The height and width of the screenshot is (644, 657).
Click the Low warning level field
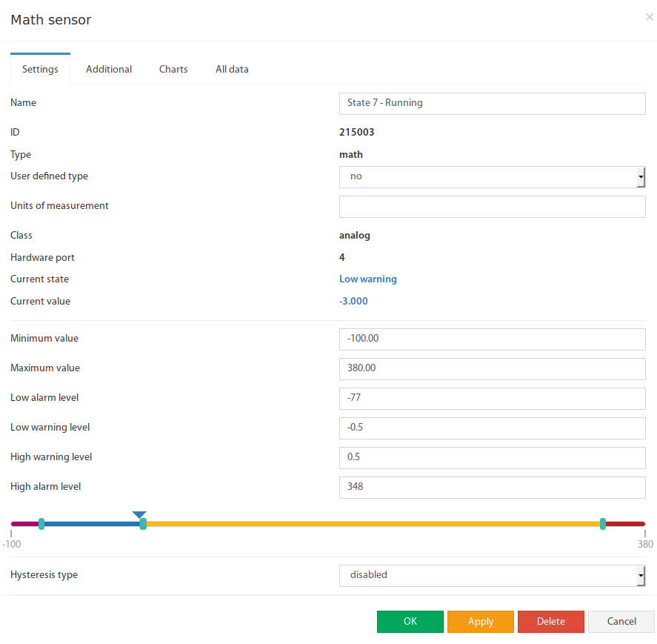click(x=493, y=428)
